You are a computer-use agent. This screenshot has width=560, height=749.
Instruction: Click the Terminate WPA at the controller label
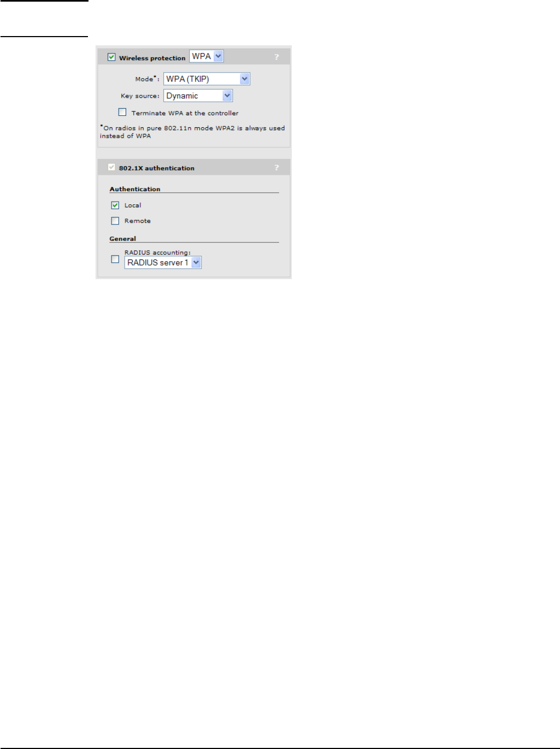pos(185,113)
